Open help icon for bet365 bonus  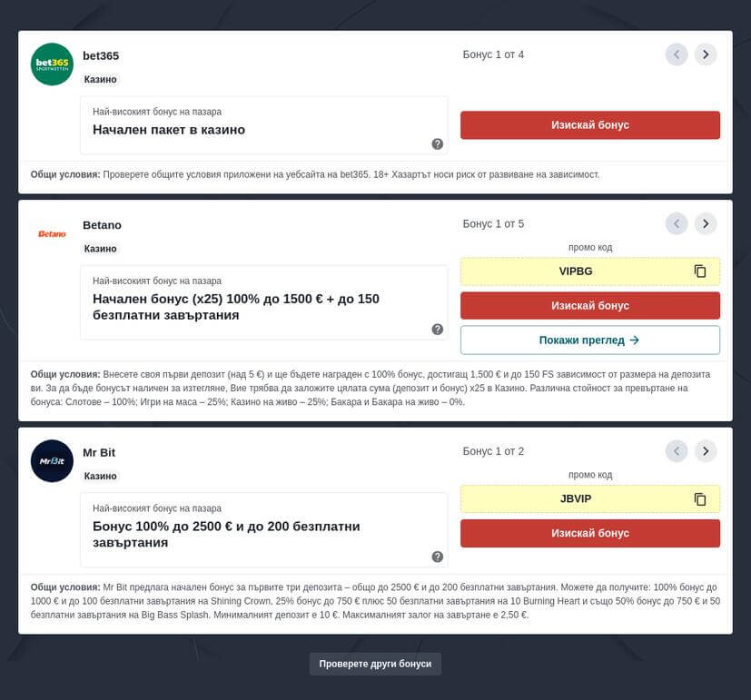point(437,143)
